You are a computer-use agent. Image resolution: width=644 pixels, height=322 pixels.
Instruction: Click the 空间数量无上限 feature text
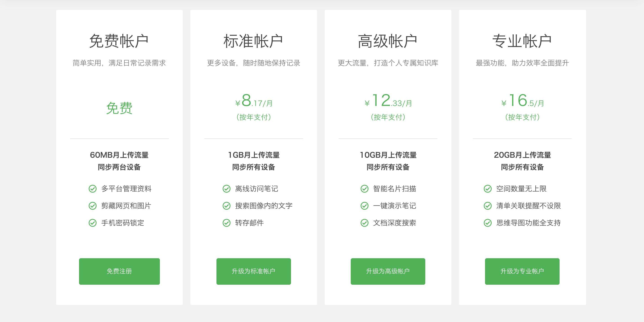[x=521, y=189]
